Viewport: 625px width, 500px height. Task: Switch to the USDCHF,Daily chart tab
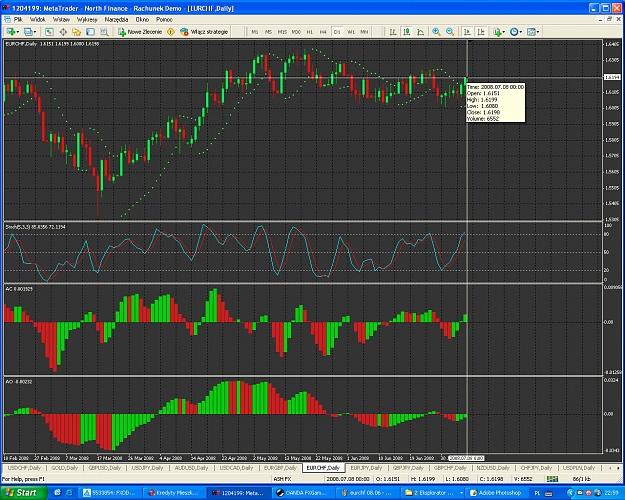pos(25,468)
